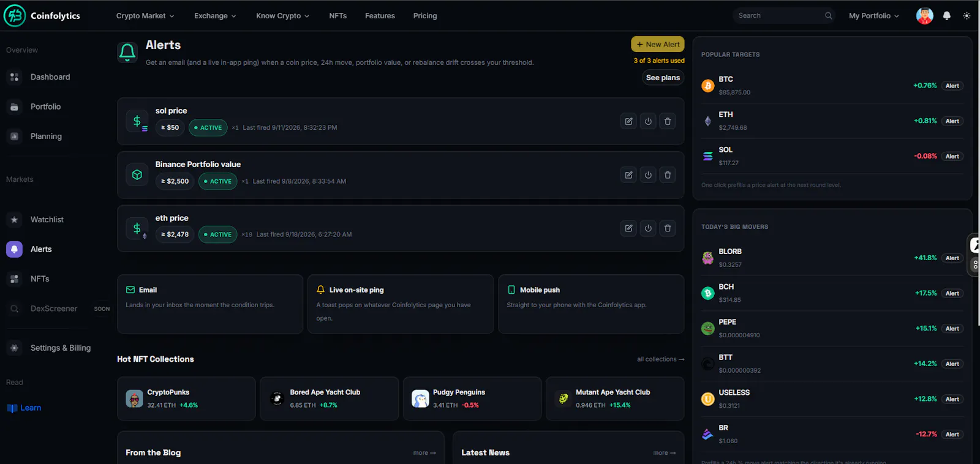
Task: Edit the eth price alert
Action: tap(628, 228)
